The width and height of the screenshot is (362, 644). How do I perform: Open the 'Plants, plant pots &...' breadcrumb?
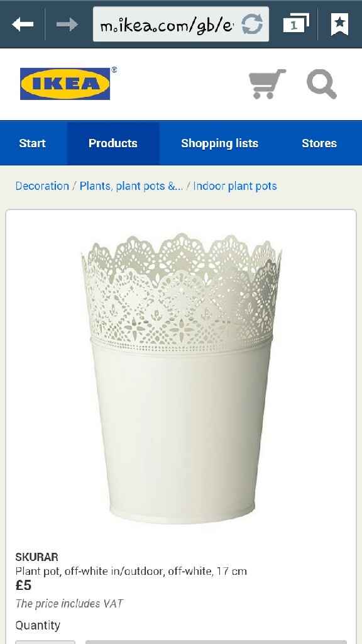click(131, 186)
